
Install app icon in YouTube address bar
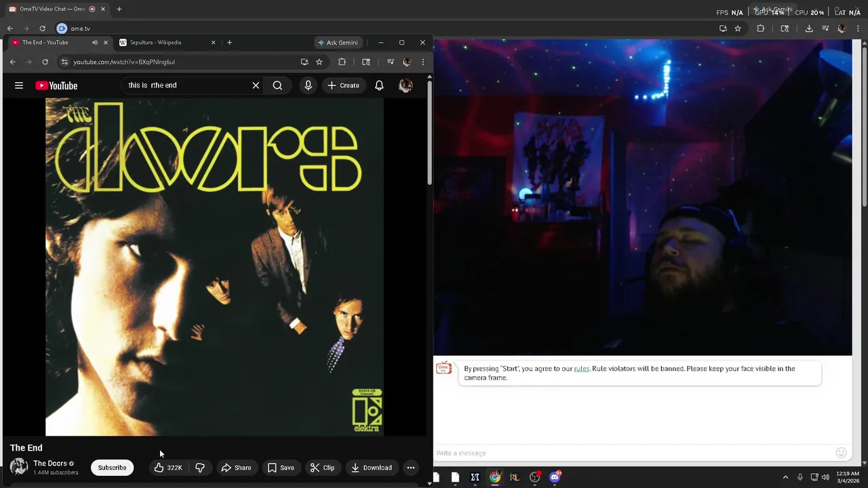(x=304, y=62)
